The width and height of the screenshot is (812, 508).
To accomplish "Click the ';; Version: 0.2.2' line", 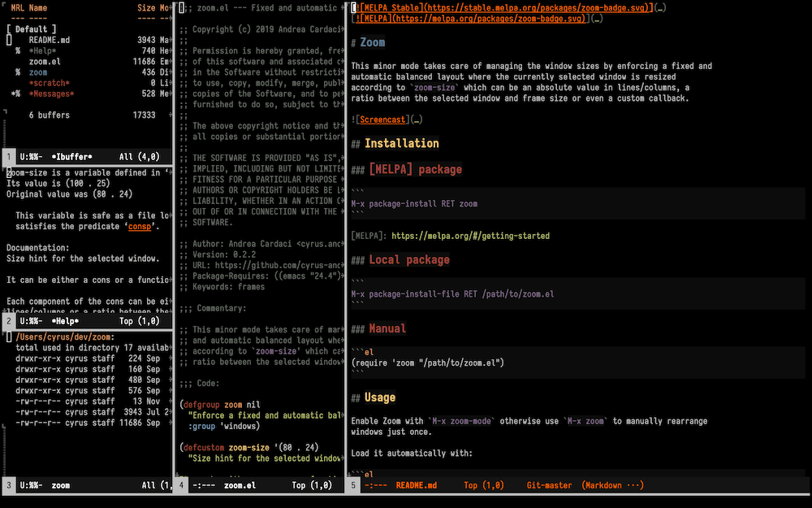I will 218,254.
